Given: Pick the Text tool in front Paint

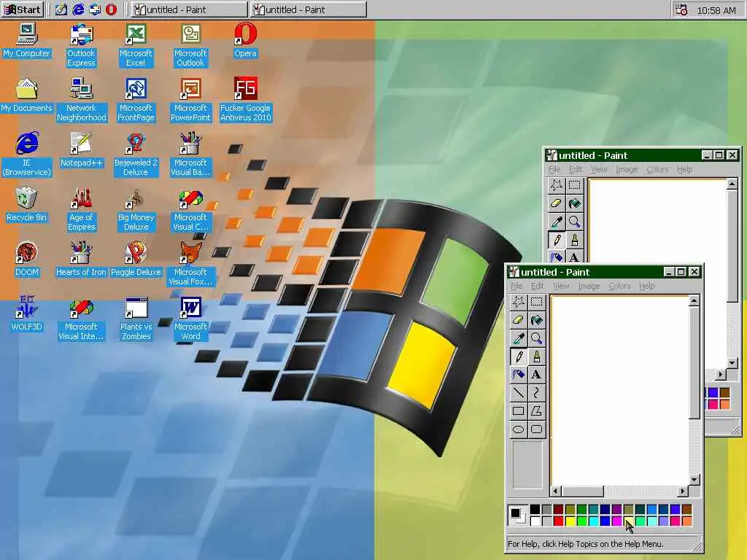Looking at the screenshot, I should pyautogui.click(x=536, y=374).
